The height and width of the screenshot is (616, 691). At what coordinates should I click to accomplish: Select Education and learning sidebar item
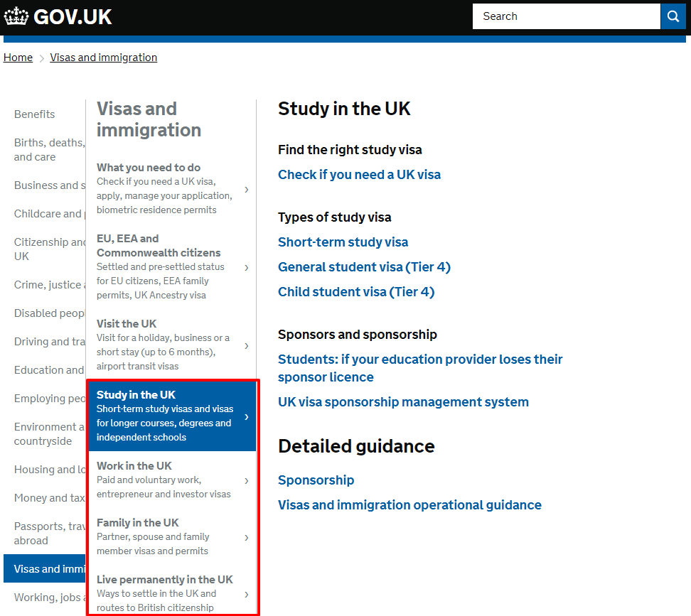click(x=49, y=370)
